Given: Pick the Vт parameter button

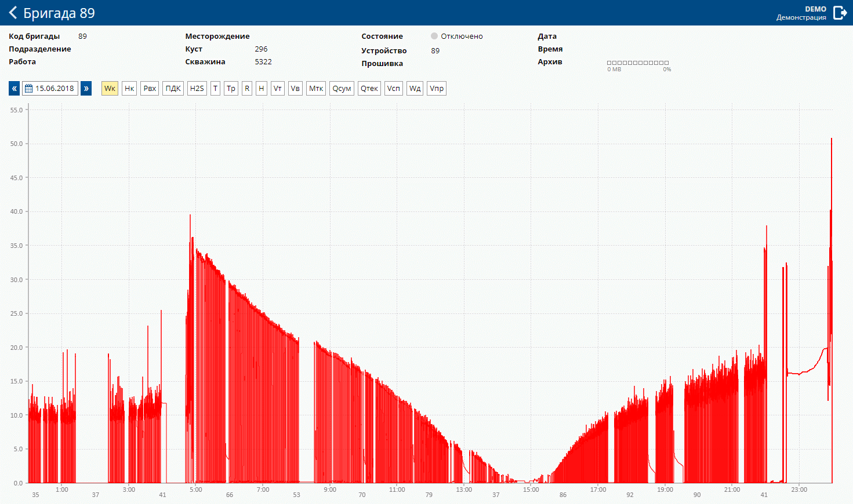Looking at the screenshot, I should point(278,89).
